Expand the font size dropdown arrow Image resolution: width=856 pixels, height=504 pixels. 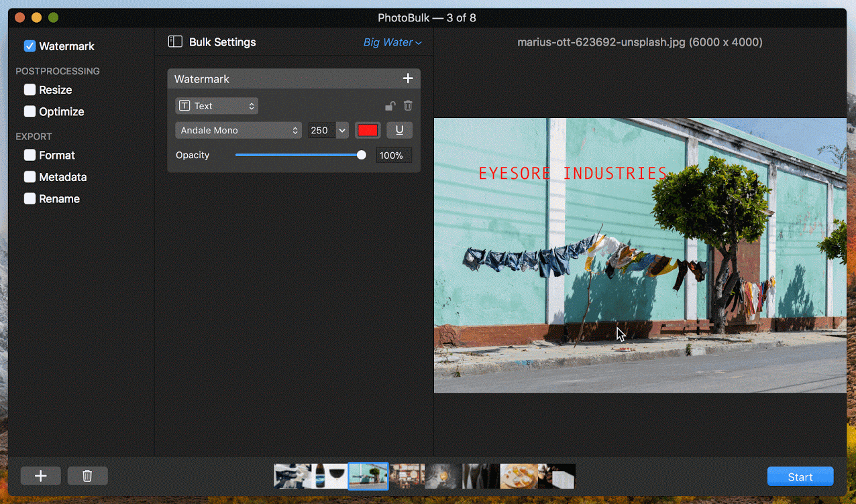(342, 130)
